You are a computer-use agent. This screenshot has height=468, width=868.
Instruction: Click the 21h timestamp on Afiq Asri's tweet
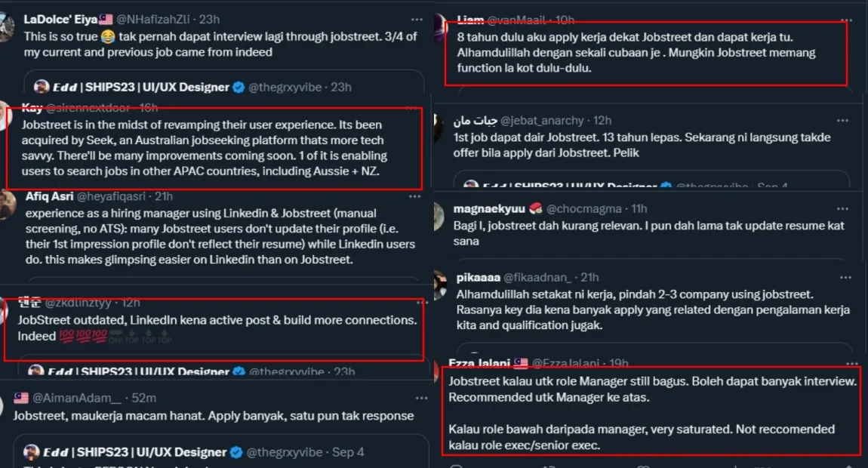point(164,196)
